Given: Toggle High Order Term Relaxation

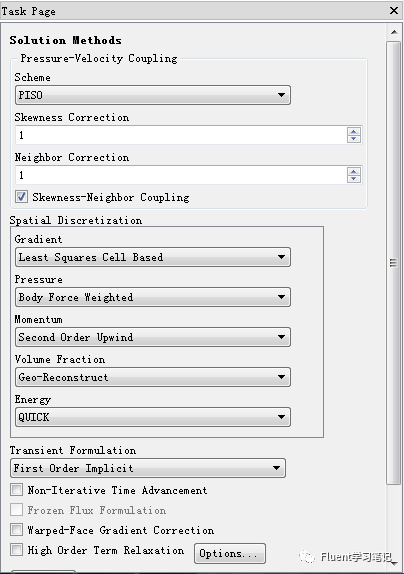Looking at the screenshot, I should [16, 549].
